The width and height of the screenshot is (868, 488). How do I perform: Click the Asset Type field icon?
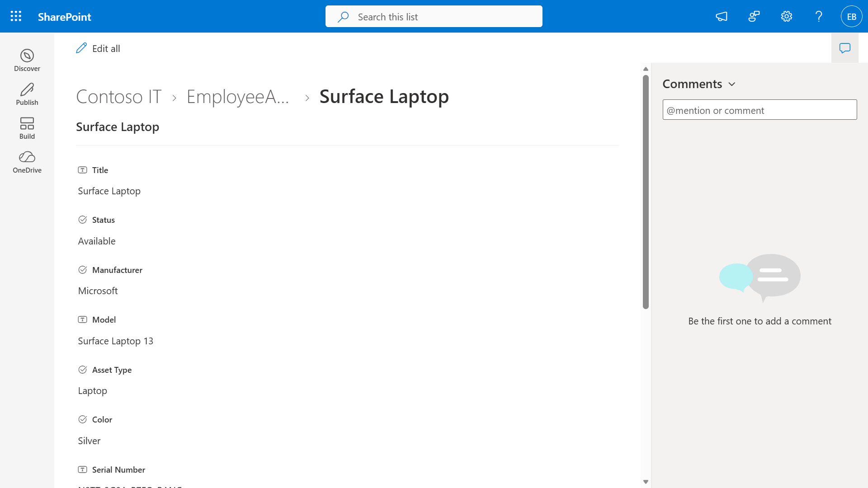click(83, 370)
